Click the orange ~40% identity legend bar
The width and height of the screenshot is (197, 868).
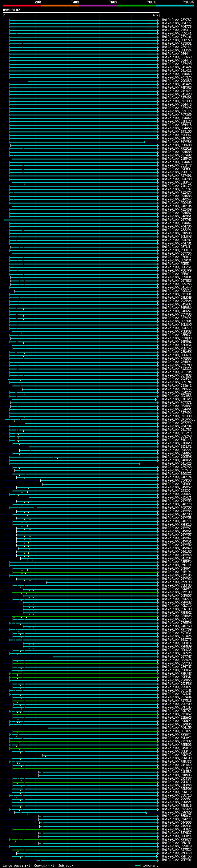coord(60,6)
